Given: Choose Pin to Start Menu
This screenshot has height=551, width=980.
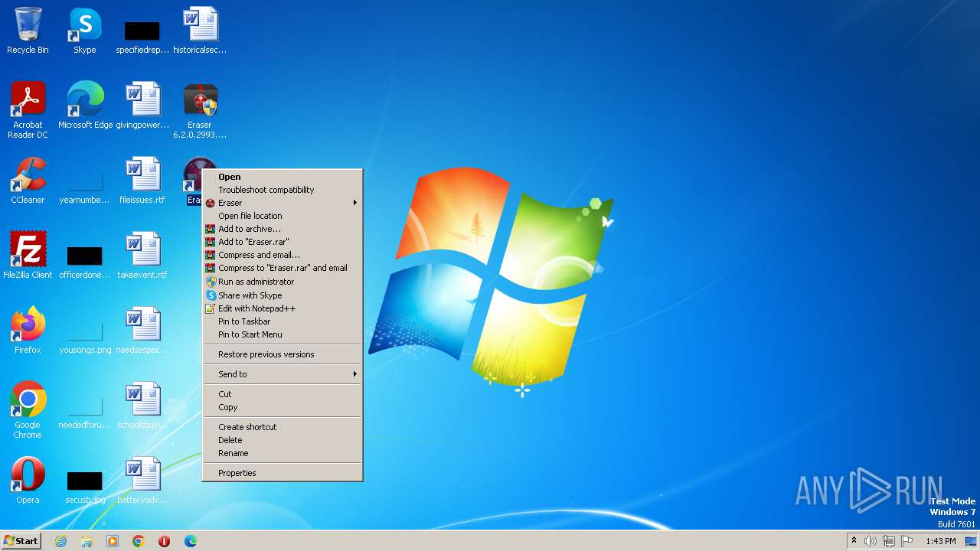Looking at the screenshot, I should click(x=283, y=334).
